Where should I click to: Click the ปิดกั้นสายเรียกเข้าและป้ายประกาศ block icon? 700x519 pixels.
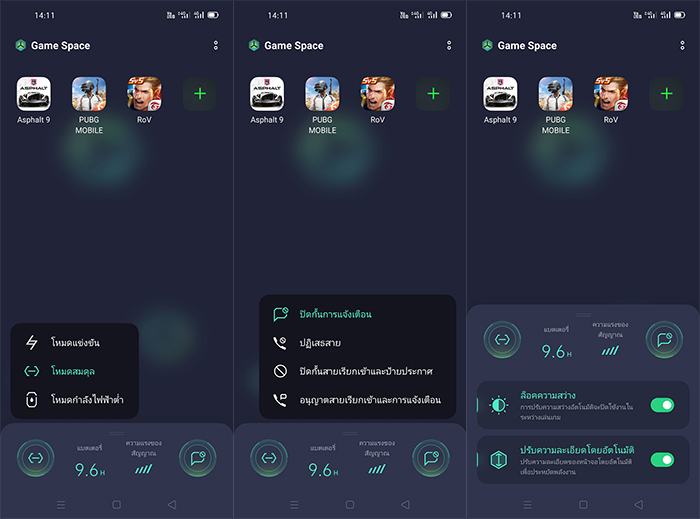[281, 371]
